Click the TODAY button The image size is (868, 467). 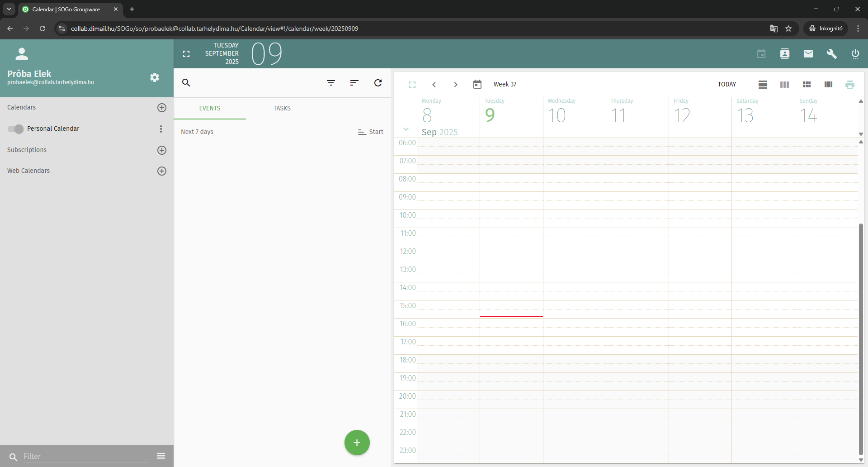pyautogui.click(x=726, y=85)
